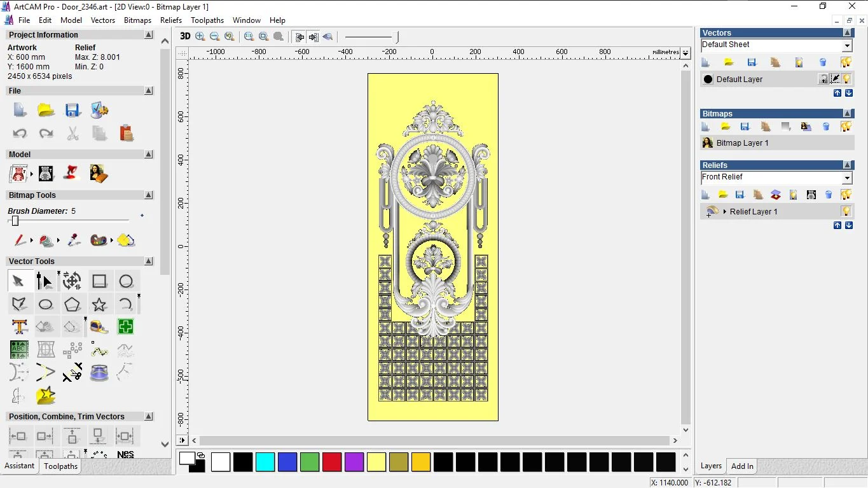Open the Toolpaths menu
The height and width of the screenshot is (488, 868).
[207, 20]
